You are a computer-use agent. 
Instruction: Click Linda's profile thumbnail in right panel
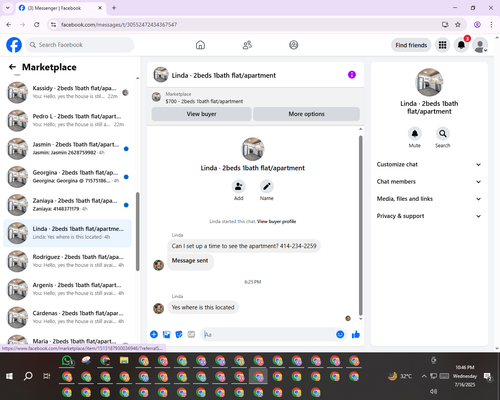tap(429, 82)
